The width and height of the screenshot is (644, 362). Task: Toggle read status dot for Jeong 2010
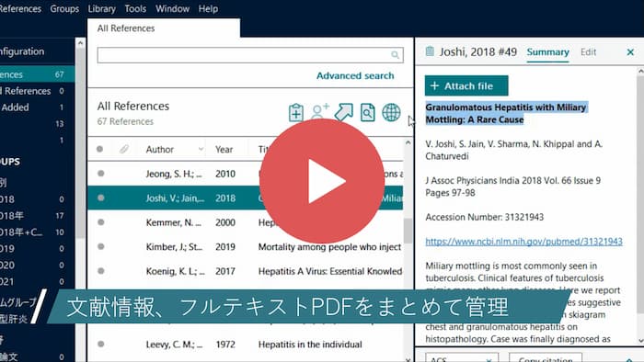tap(100, 174)
